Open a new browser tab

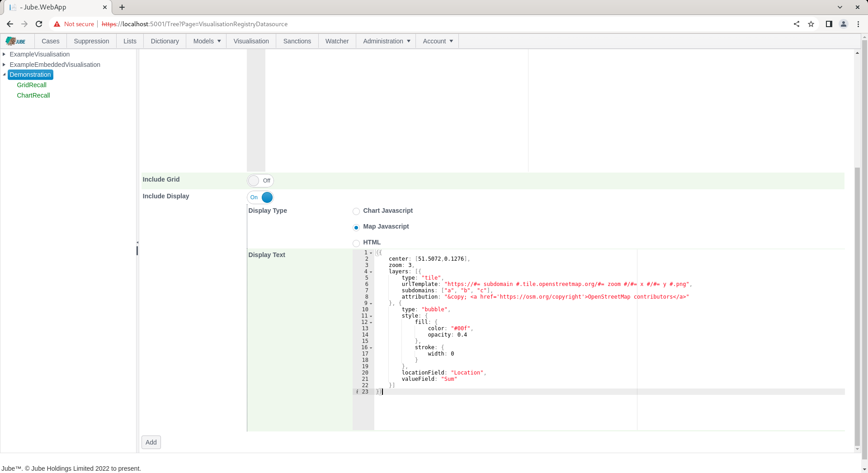tap(122, 7)
